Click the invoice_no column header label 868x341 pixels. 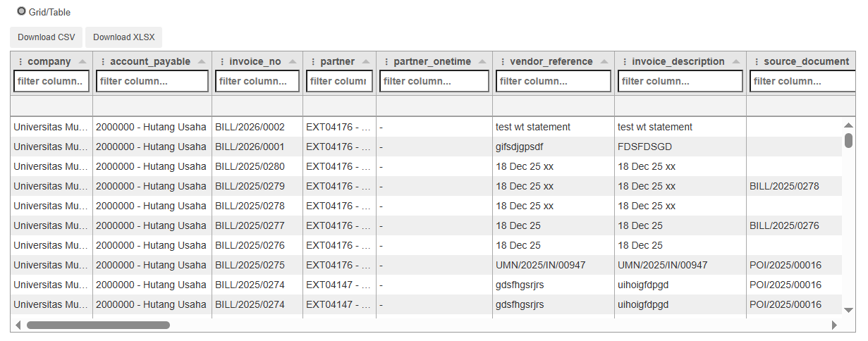255,61
